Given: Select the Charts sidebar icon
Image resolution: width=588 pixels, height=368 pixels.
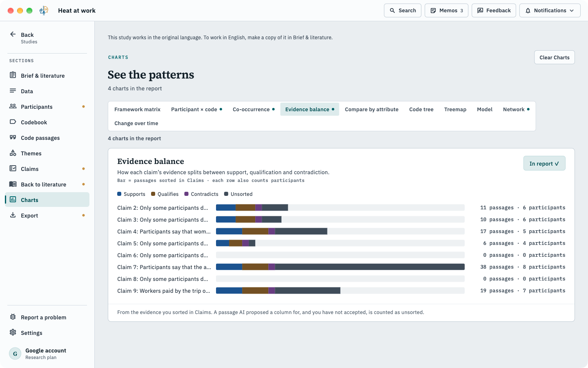Looking at the screenshot, I should pos(13,200).
